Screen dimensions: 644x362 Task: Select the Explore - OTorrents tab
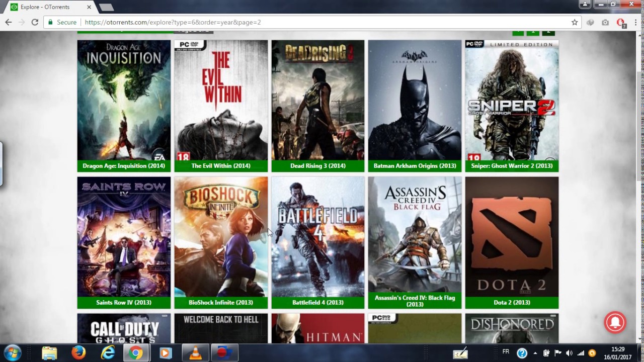coord(49,7)
